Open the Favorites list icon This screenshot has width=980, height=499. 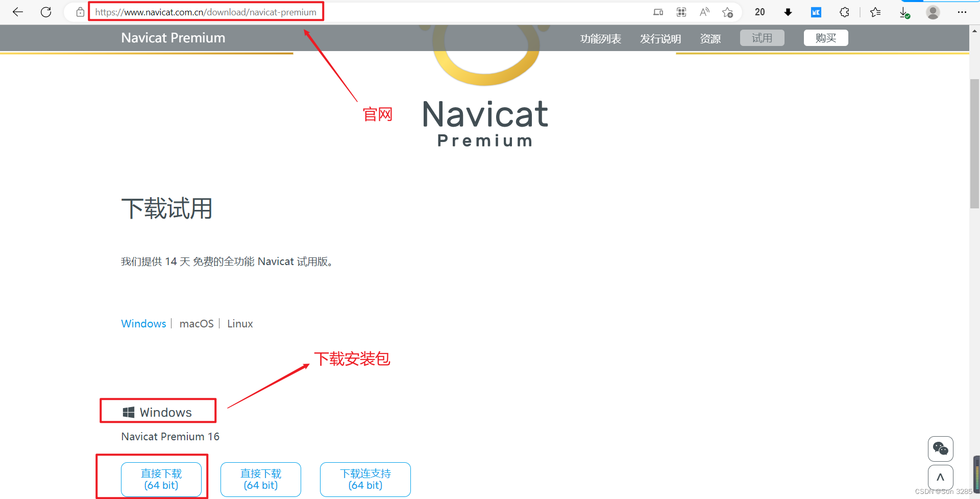875,12
